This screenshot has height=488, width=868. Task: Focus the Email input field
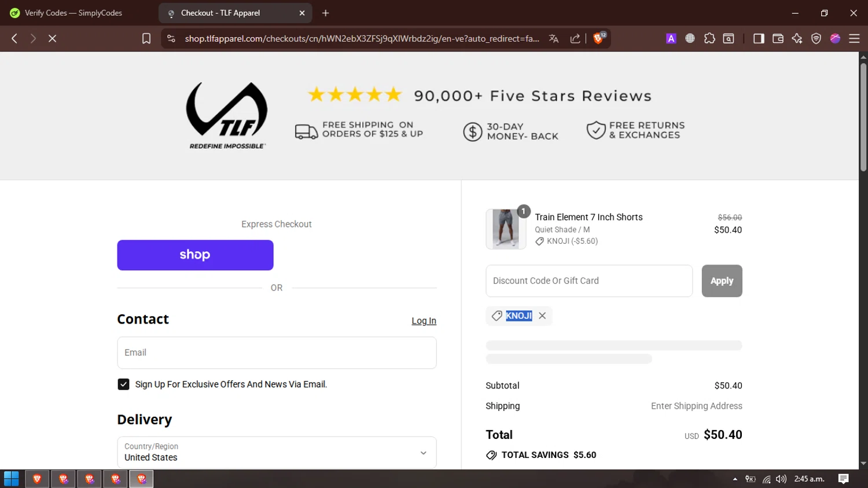pos(277,353)
